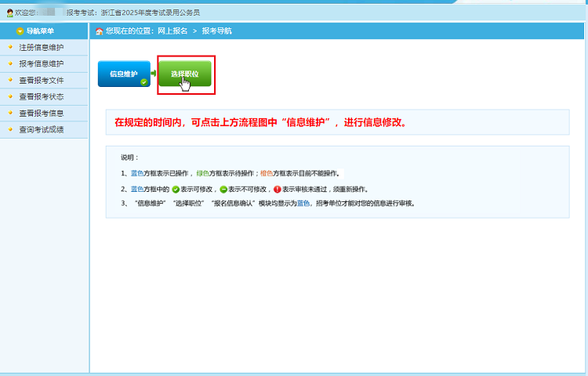Click 网上报名 in the breadcrumb
Screen dimensions: 588x376
pyautogui.click(x=172, y=31)
